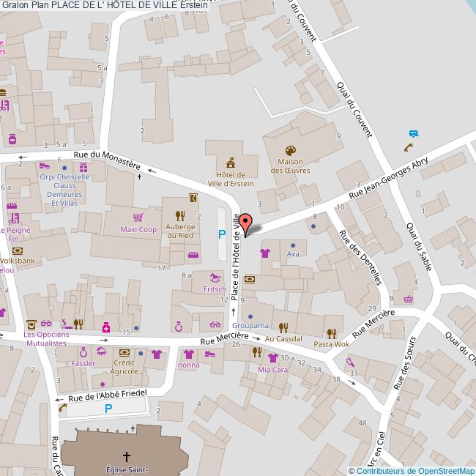Click the Église Saint cross icon

click(127, 455)
